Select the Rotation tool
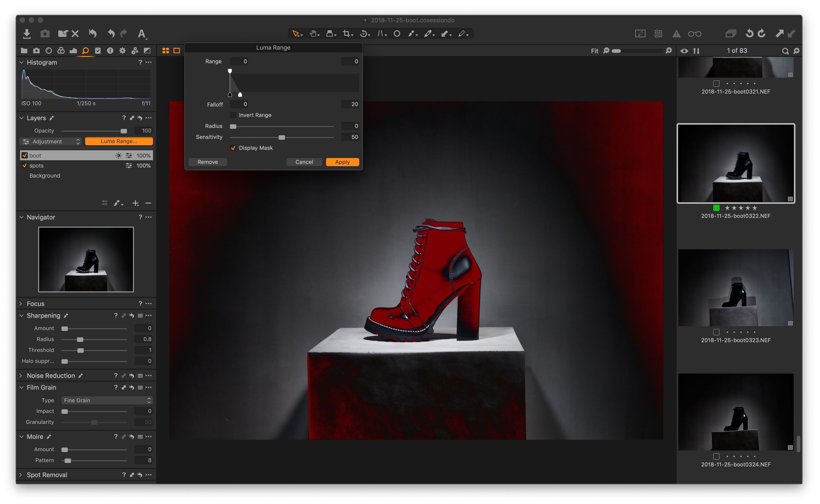The height and width of the screenshot is (504, 820). [x=363, y=33]
